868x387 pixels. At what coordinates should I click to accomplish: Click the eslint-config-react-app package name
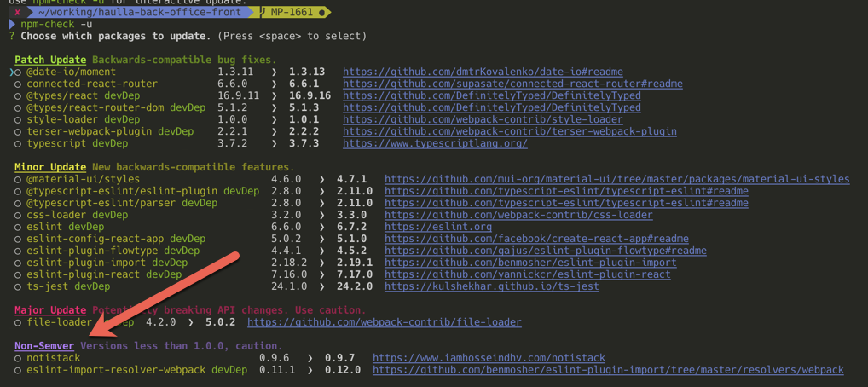95,239
